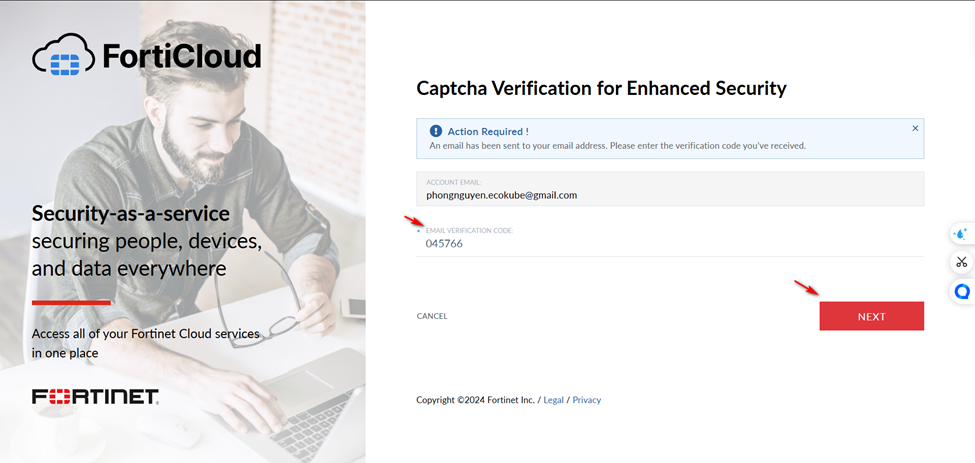Viewport: 975px width, 463px height.
Task: Open the Legal link
Action: coord(553,400)
